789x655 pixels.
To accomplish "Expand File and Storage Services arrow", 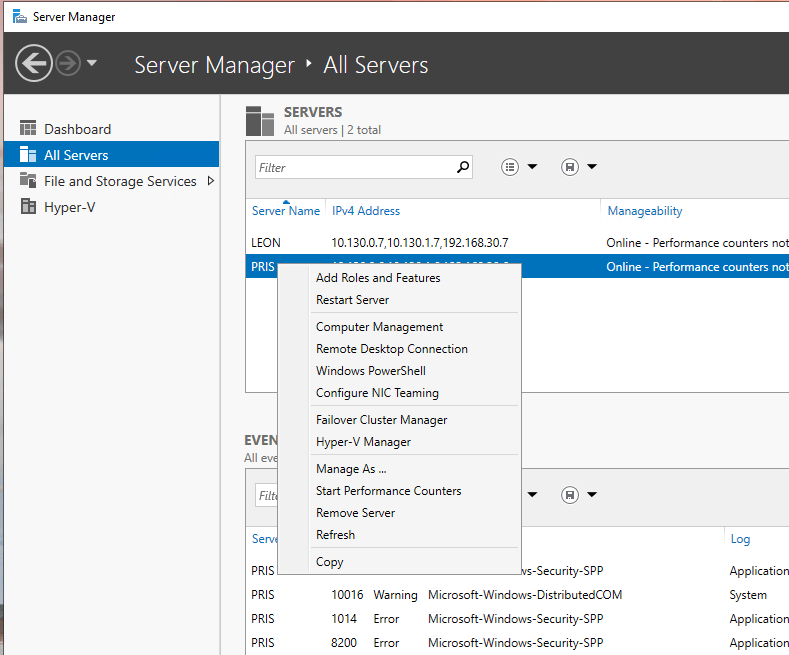I will (210, 181).
